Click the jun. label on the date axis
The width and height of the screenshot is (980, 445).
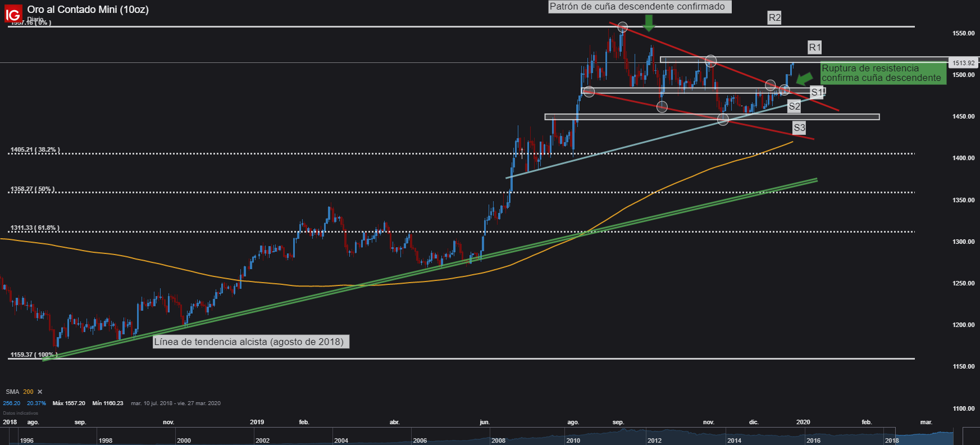point(485,422)
